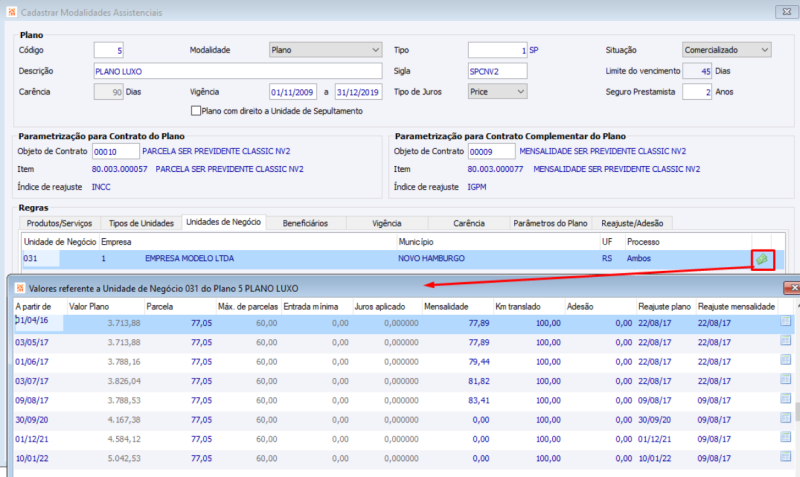Open details icon for 01/06/17 row

[x=786, y=361]
